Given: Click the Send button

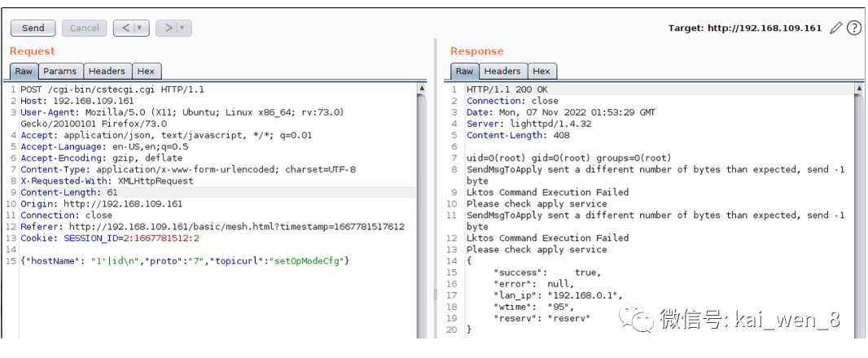Looking at the screenshot, I should coord(33,28).
